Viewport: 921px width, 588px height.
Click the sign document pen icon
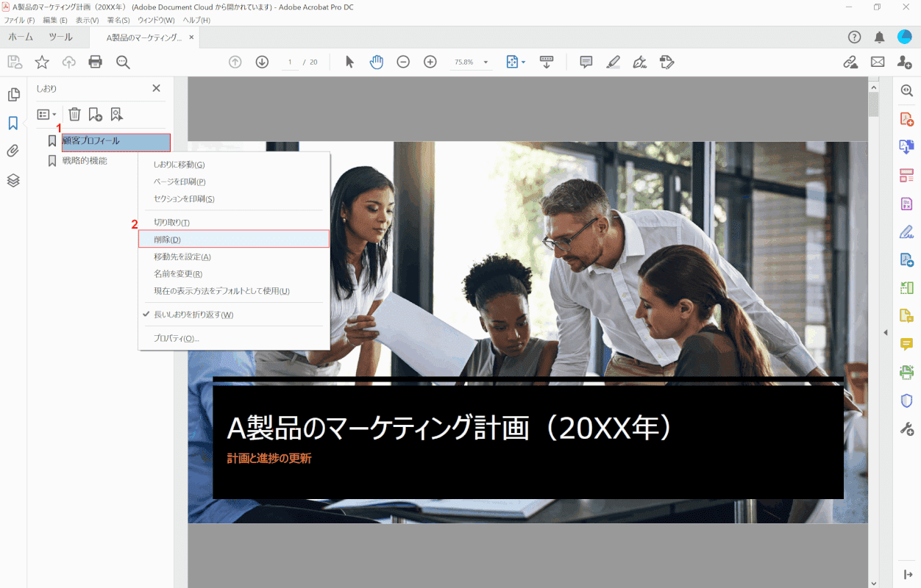click(640, 62)
